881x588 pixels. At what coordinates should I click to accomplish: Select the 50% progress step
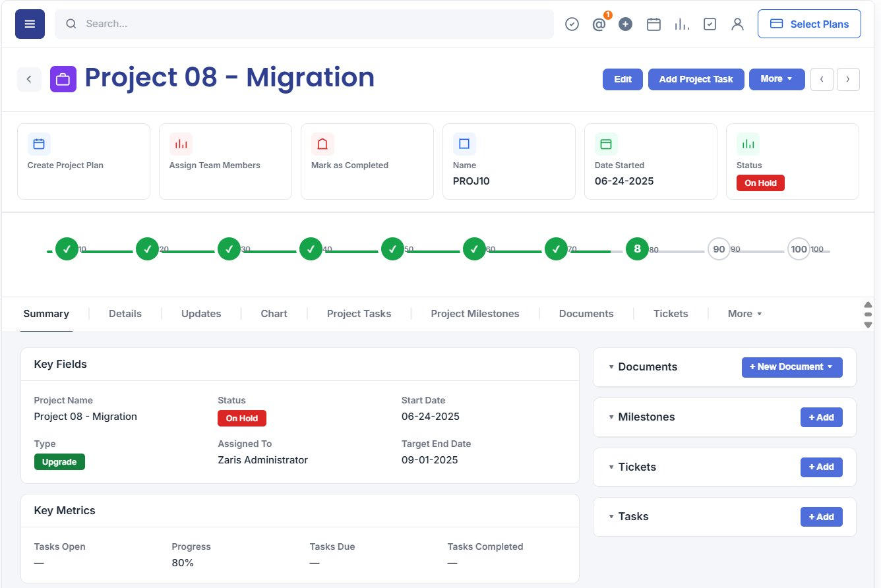tap(392, 249)
